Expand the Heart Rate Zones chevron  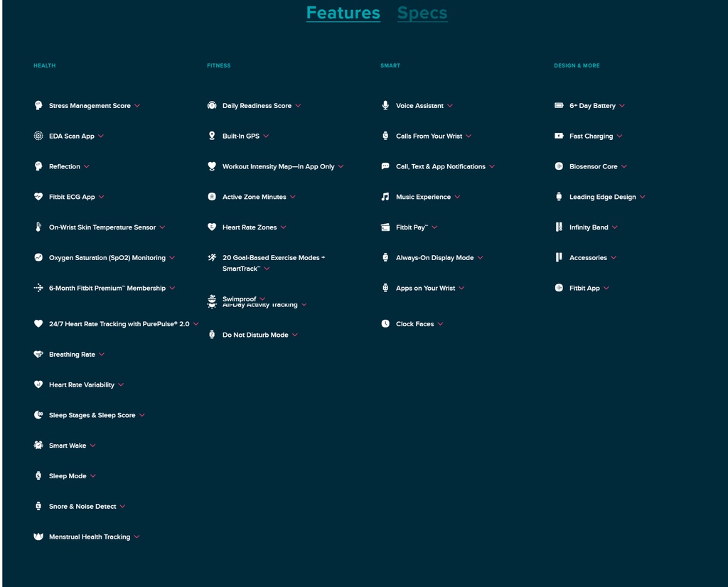pos(283,227)
